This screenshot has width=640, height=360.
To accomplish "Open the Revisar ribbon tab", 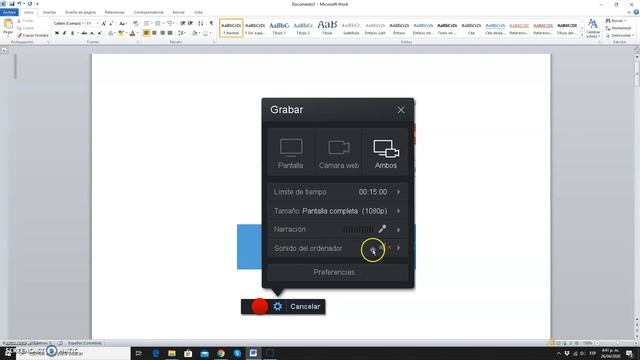I will click(x=179, y=12).
